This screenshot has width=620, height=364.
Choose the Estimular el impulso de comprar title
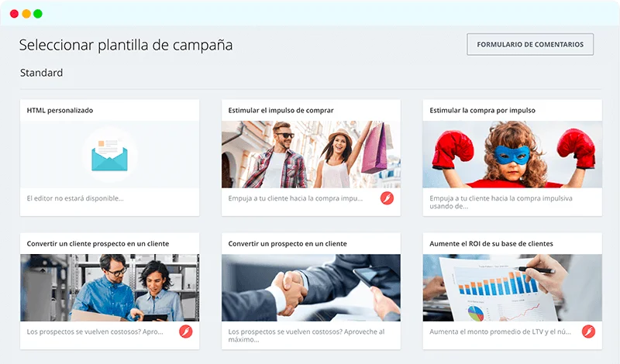[x=281, y=110]
